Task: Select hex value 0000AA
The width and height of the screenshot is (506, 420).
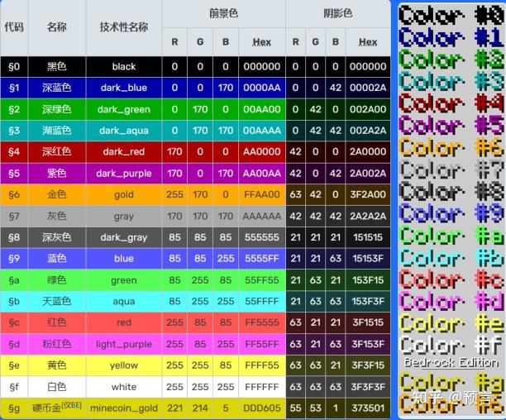Action: tap(262, 88)
